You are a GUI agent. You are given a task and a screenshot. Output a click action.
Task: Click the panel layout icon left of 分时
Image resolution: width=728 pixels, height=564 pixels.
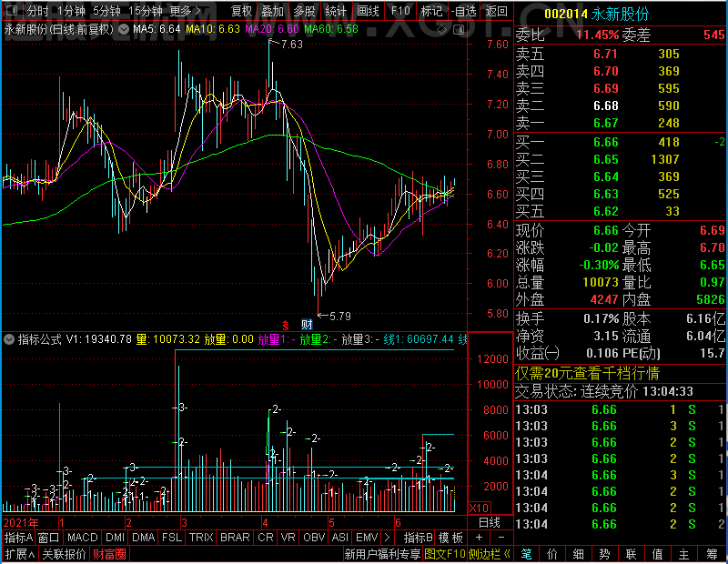[13, 11]
